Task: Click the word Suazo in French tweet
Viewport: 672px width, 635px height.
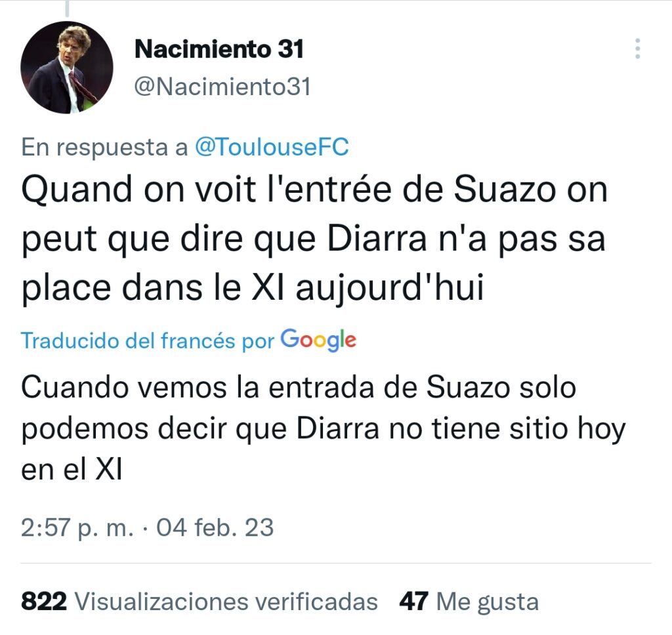Action: click(505, 189)
